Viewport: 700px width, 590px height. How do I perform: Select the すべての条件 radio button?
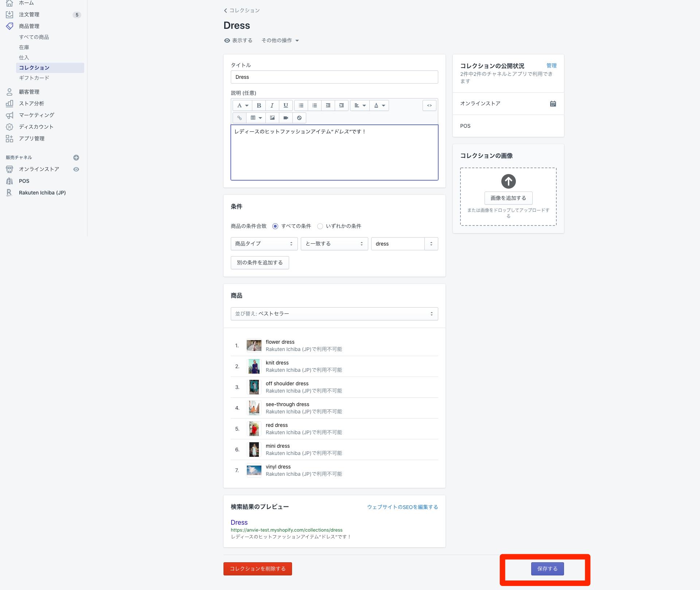click(x=275, y=226)
